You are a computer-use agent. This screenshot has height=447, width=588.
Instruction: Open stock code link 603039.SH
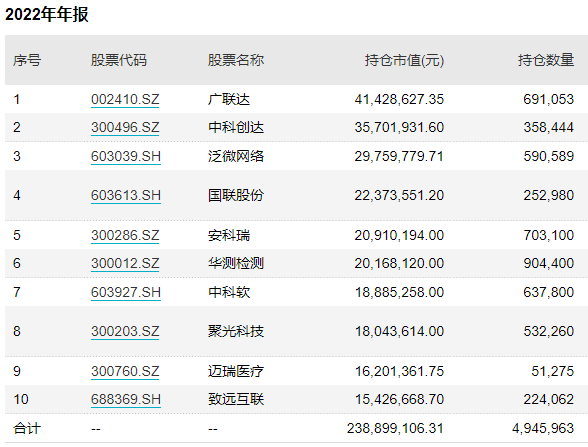(126, 156)
